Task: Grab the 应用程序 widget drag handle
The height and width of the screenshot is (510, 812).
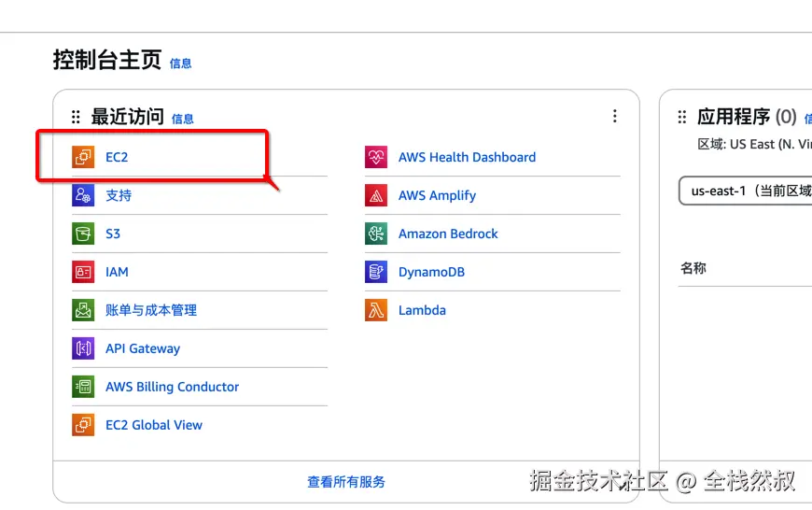Action: 682,117
